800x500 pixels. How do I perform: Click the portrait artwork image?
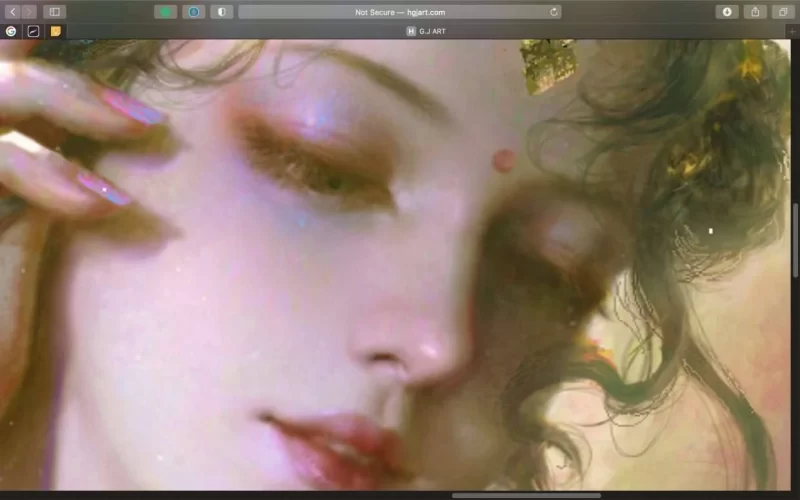click(395, 265)
